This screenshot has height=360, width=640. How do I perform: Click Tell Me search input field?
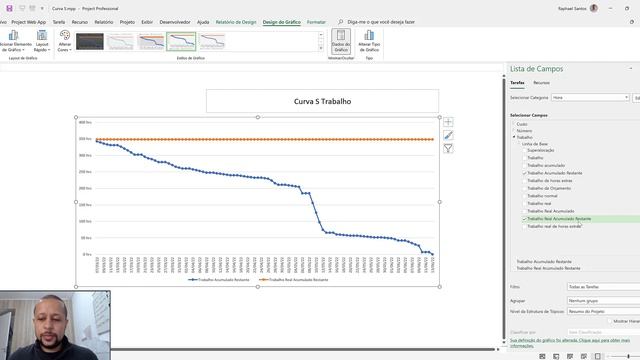click(381, 22)
